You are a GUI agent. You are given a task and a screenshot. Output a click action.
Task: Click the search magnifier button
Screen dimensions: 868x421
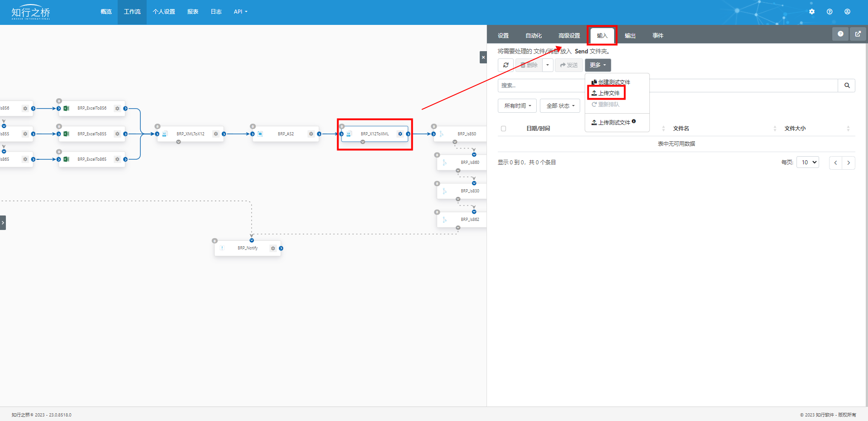point(846,86)
